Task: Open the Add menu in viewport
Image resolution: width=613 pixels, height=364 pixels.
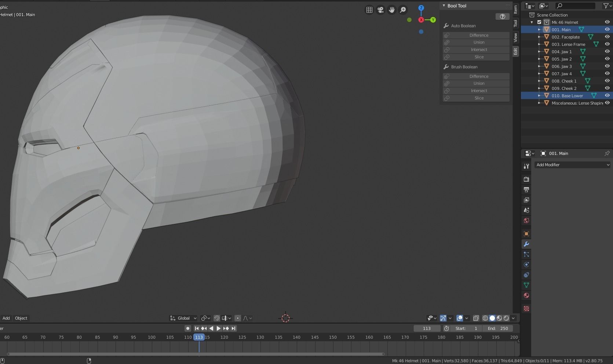Action: pos(6,318)
